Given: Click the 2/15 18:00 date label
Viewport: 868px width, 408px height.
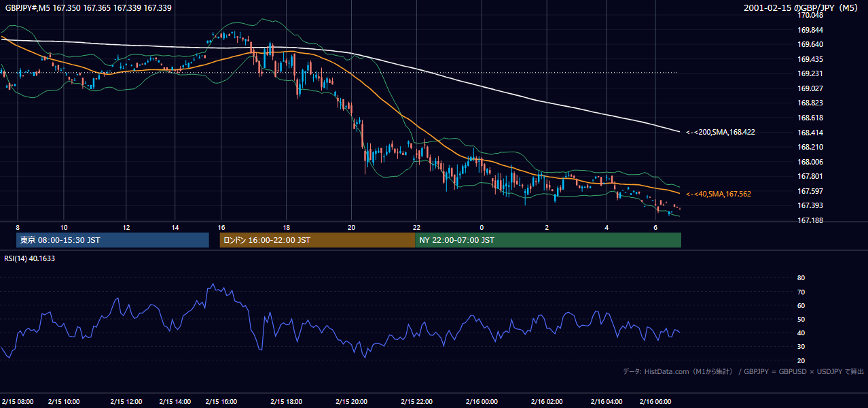Looking at the screenshot, I should click(285, 402).
